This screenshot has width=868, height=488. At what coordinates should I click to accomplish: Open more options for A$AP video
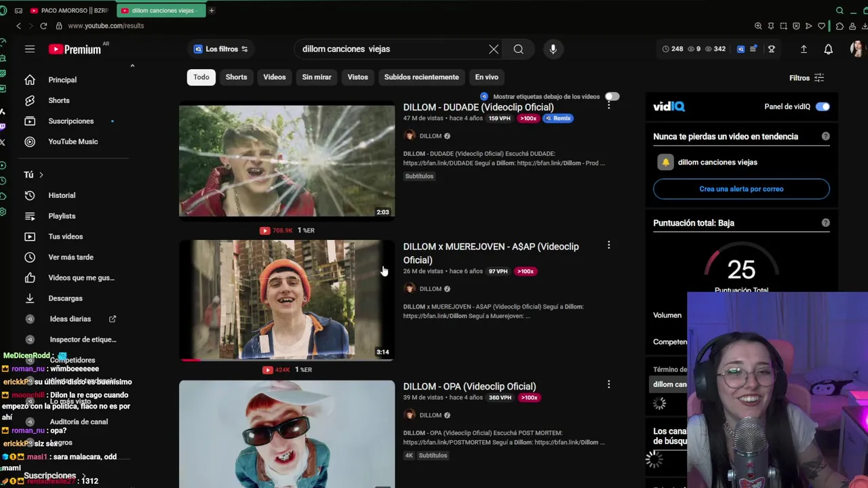pyautogui.click(x=609, y=245)
